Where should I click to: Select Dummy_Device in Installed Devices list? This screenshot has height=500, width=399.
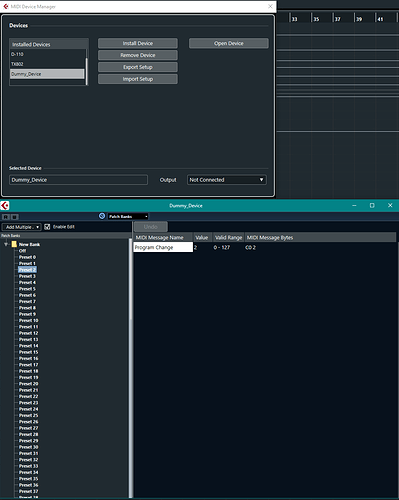pos(47,74)
